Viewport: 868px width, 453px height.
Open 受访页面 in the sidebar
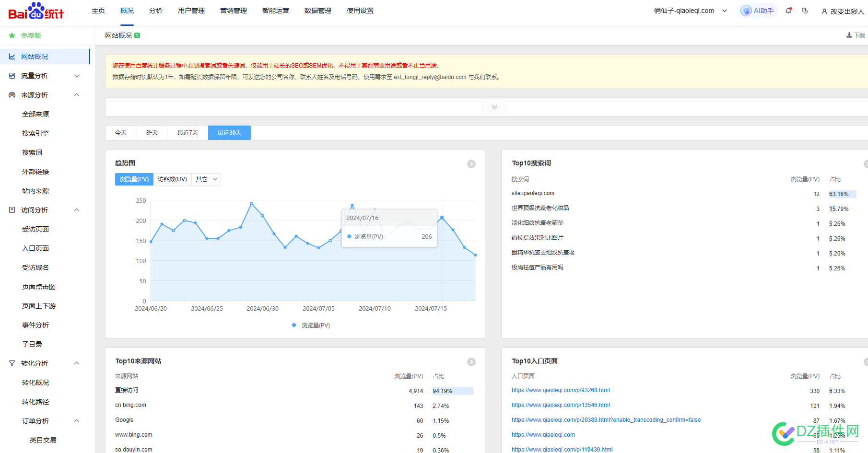[x=35, y=229]
